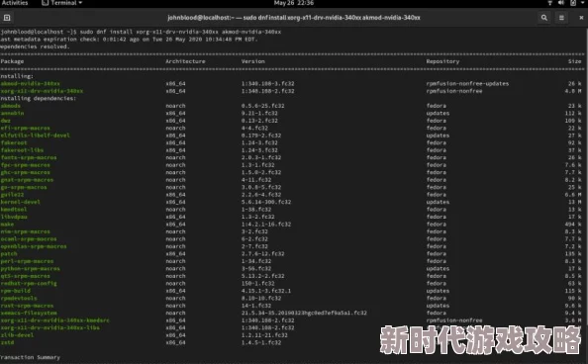Select the 'elfutils-libelf-devel' package name
Viewport: 588px width, 364px height.
[36, 136]
